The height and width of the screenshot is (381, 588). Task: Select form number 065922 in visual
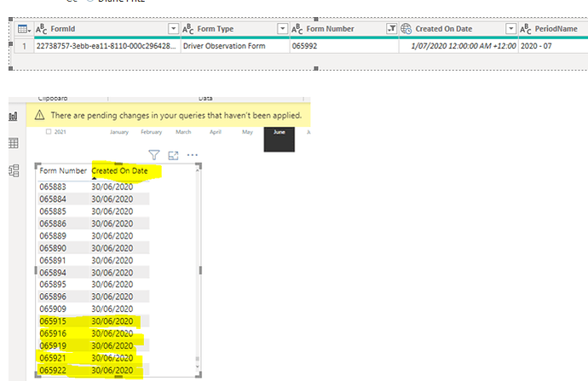[53, 371]
